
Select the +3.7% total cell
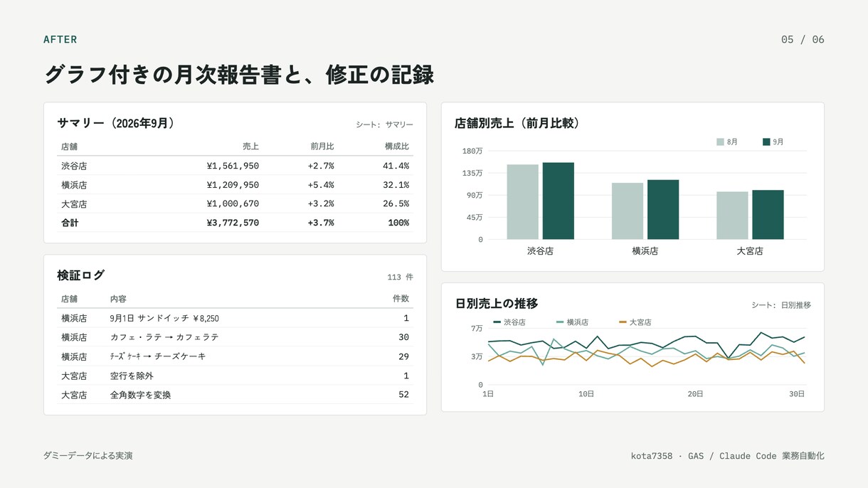click(x=321, y=223)
